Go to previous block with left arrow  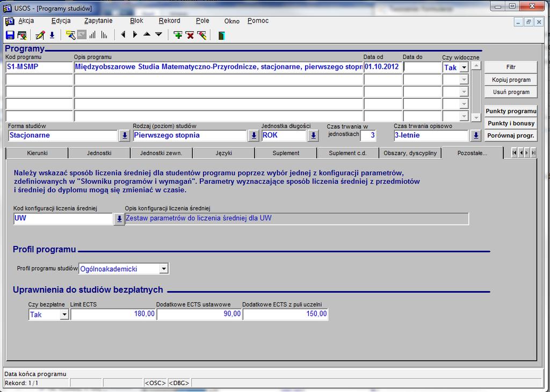[123, 35]
